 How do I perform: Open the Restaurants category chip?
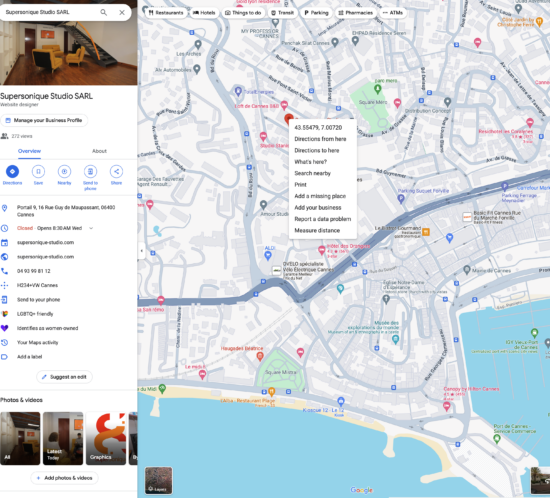point(166,13)
